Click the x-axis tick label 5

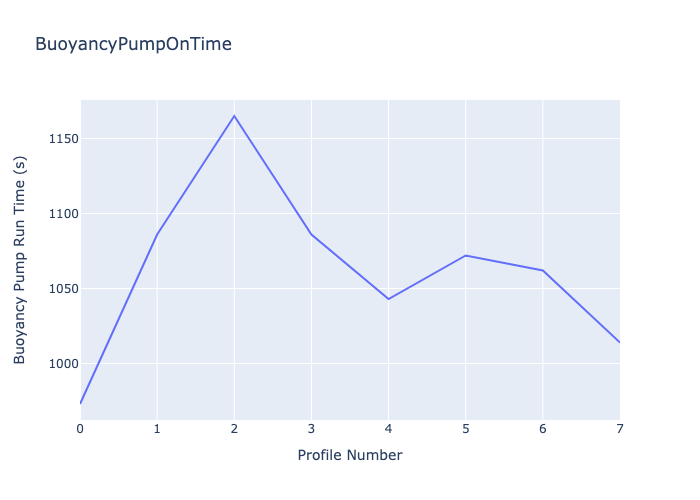click(465, 428)
